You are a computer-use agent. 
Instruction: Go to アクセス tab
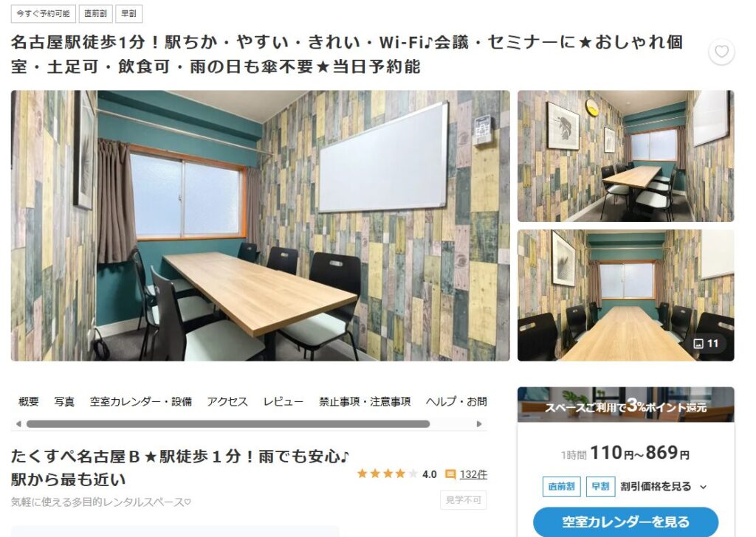click(227, 401)
